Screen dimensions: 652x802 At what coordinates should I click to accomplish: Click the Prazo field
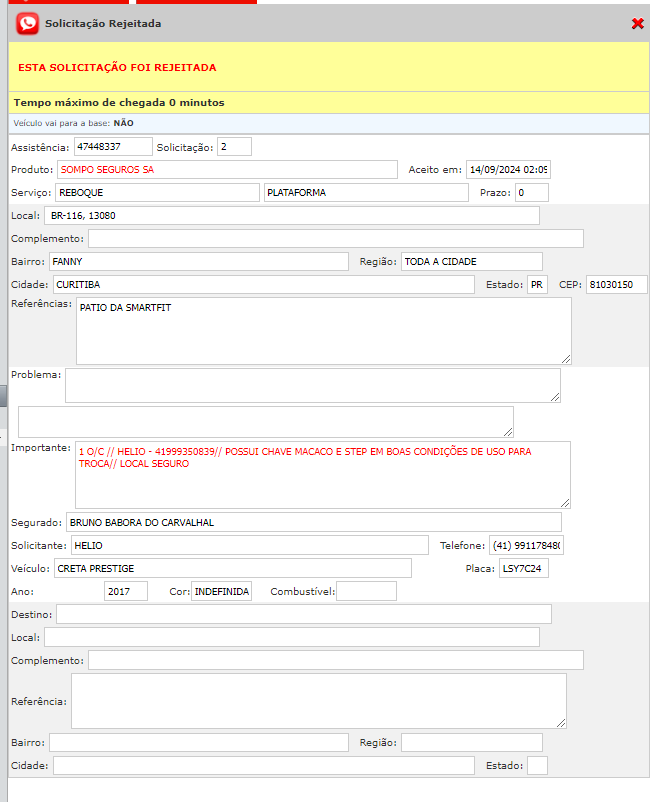click(531, 192)
